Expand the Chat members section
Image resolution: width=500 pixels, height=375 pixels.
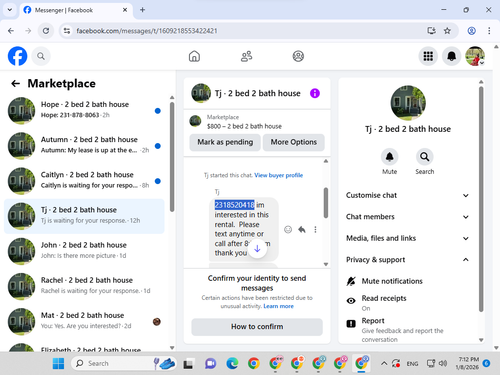pos(407,217)
